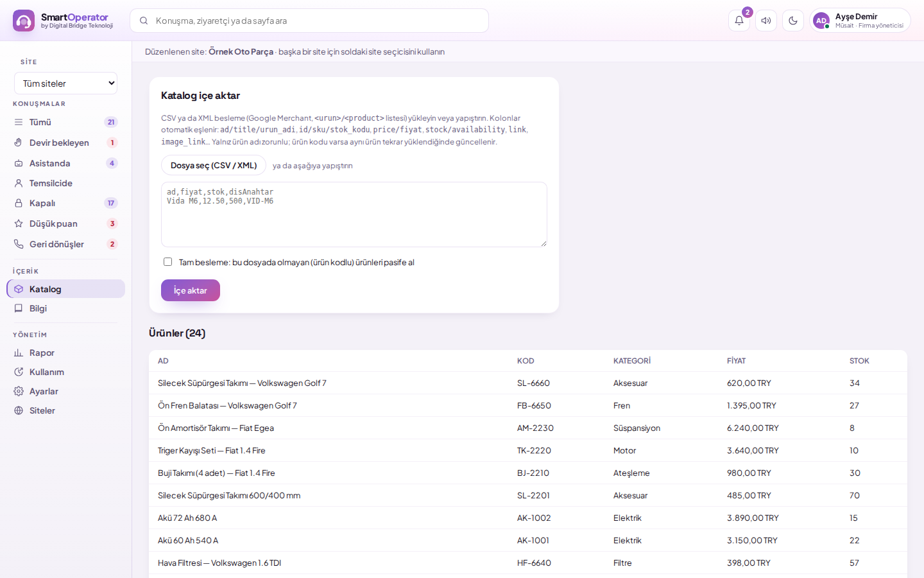Click product code SL-6660
Viewport: 924px width, 578px height.
[x=533, y=383]
